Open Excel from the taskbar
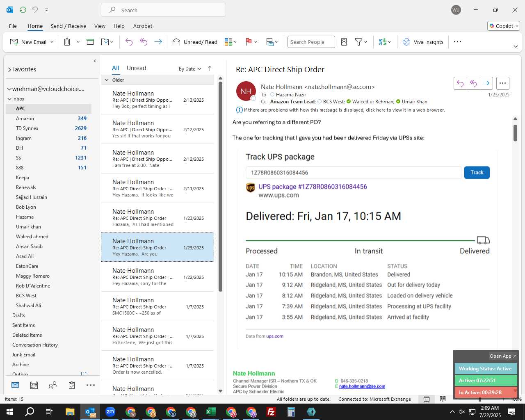 (x=211, y=412)
